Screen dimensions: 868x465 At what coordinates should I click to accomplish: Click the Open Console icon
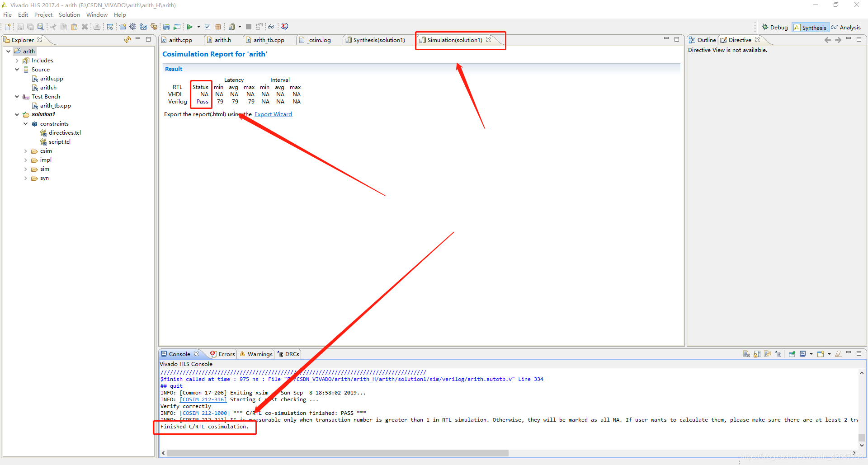pyautogui.click(x=821, y=354)
